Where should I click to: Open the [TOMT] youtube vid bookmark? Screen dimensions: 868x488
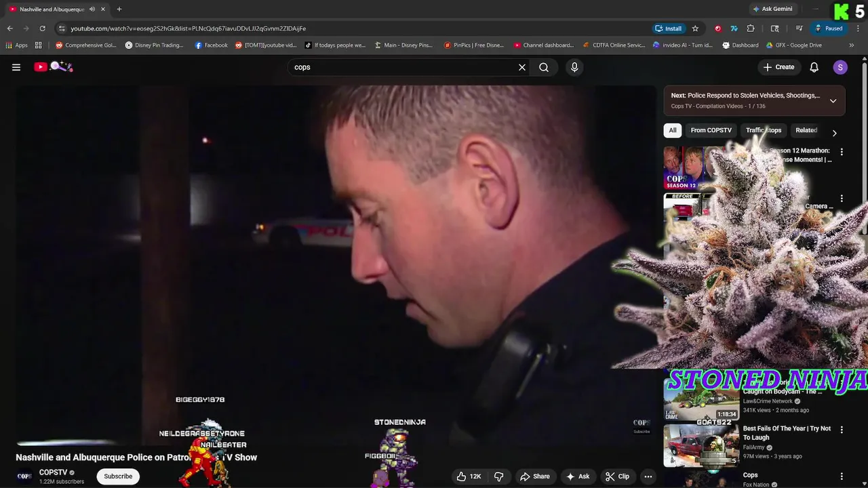coord(266,45)
